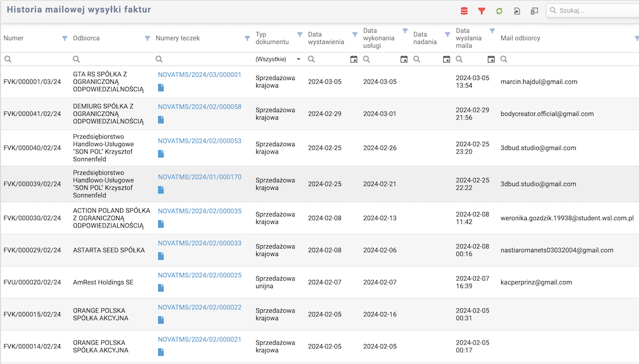Open the column chooser icon
This screenshot has width=639, height=364.
click(535, 11)
